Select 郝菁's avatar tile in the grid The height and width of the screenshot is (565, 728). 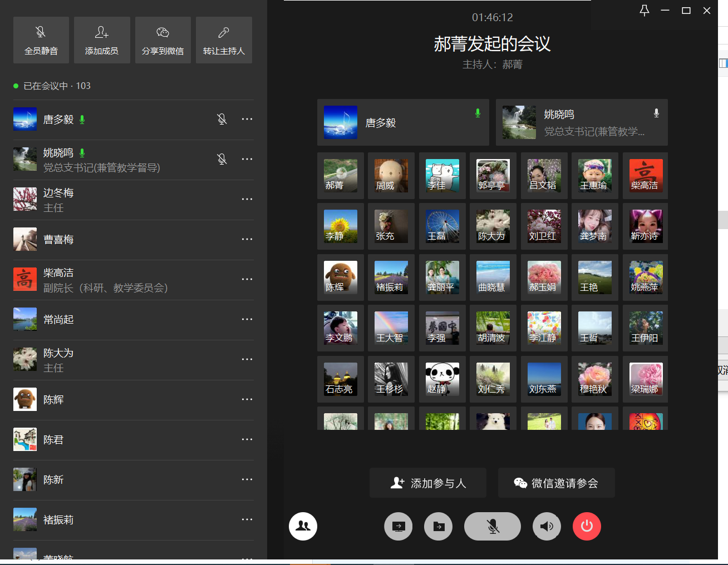[341, 176]
